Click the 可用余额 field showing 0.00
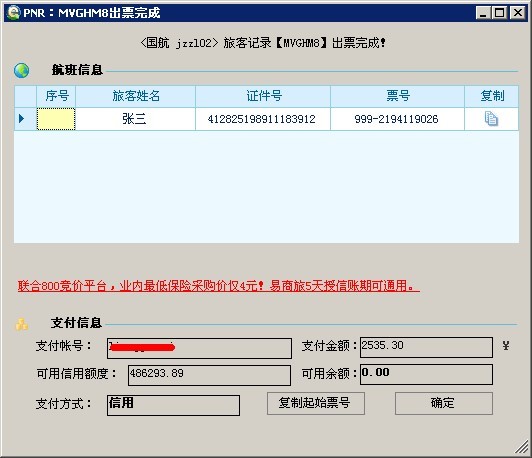 (x=426, y=375)
